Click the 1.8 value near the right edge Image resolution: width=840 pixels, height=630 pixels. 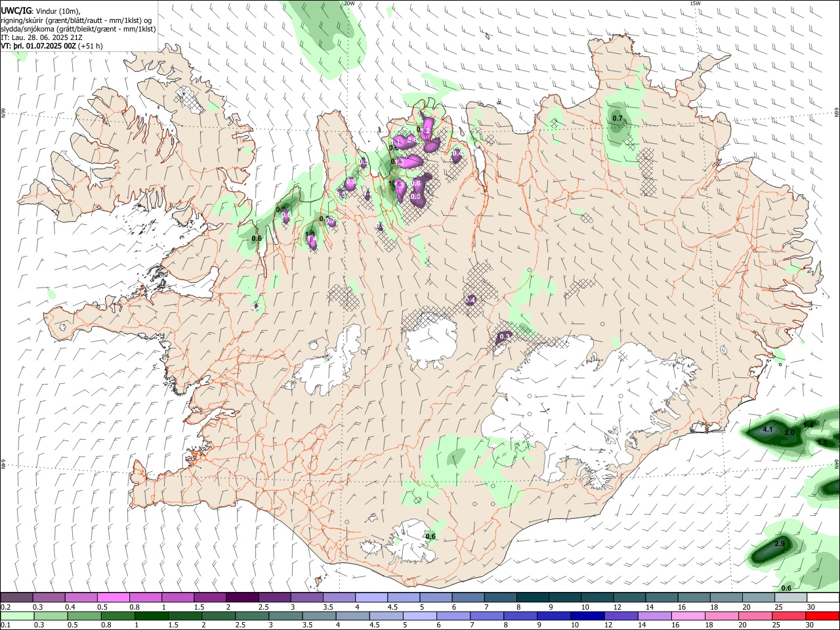click(822, 443)
